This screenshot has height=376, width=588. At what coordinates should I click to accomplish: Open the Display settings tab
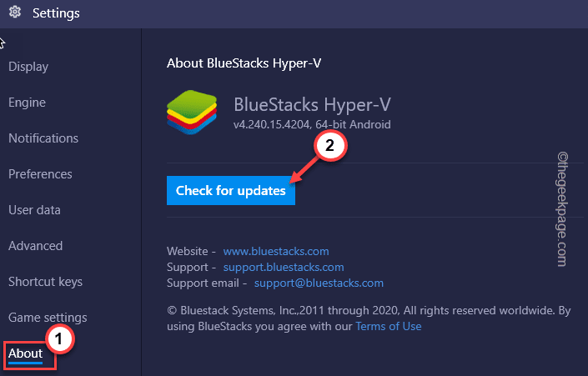28,67
